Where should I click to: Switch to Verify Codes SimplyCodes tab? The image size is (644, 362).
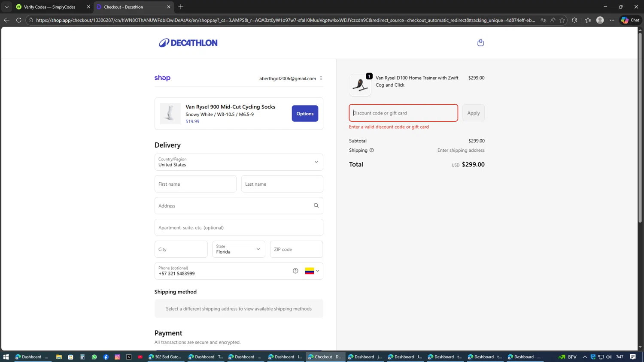[49, 7]
